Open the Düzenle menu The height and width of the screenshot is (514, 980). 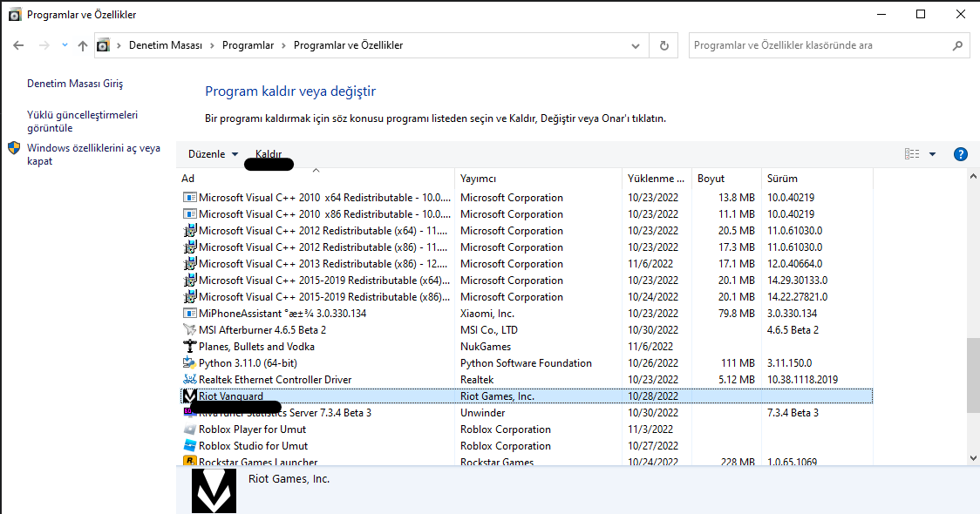(x=213, y=153)
